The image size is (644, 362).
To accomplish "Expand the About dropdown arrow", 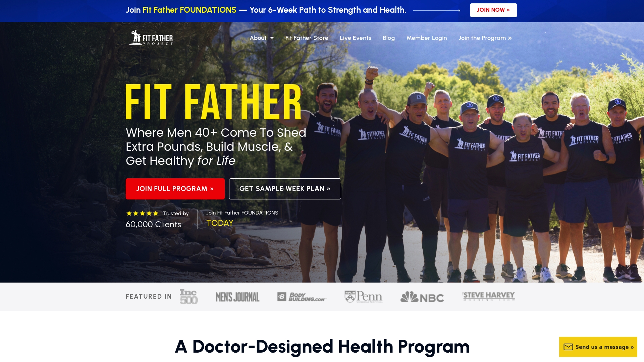I will (x=272, y=38).
